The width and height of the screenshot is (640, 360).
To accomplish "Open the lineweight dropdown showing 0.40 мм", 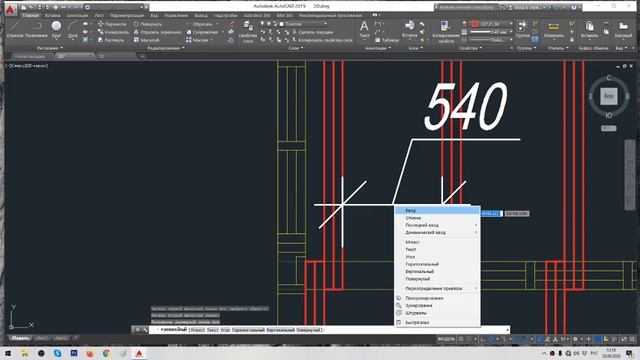I will coord(491,32).
